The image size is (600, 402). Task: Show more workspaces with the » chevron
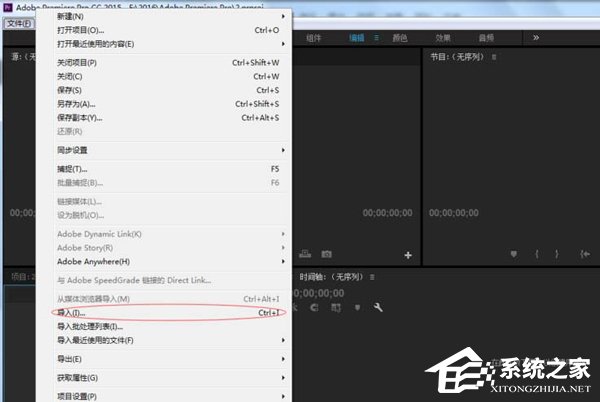pyautogui.click(x=536, y=37)
